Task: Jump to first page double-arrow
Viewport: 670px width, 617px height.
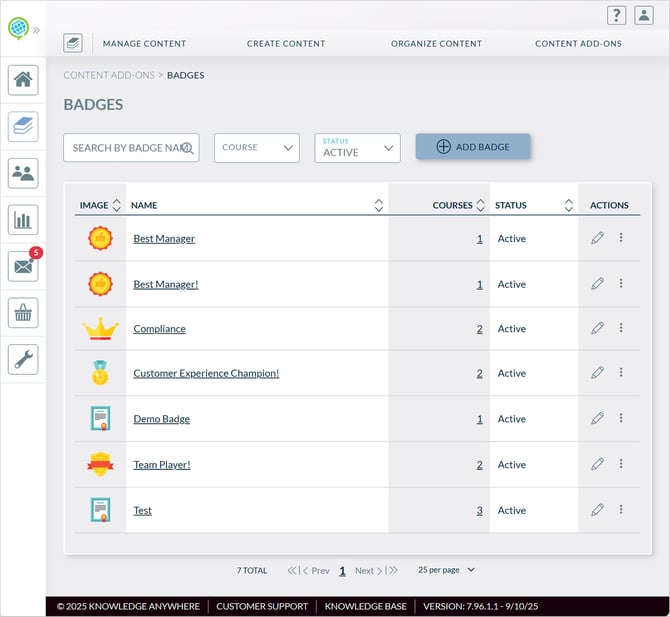Action: [x=293, y=570]
